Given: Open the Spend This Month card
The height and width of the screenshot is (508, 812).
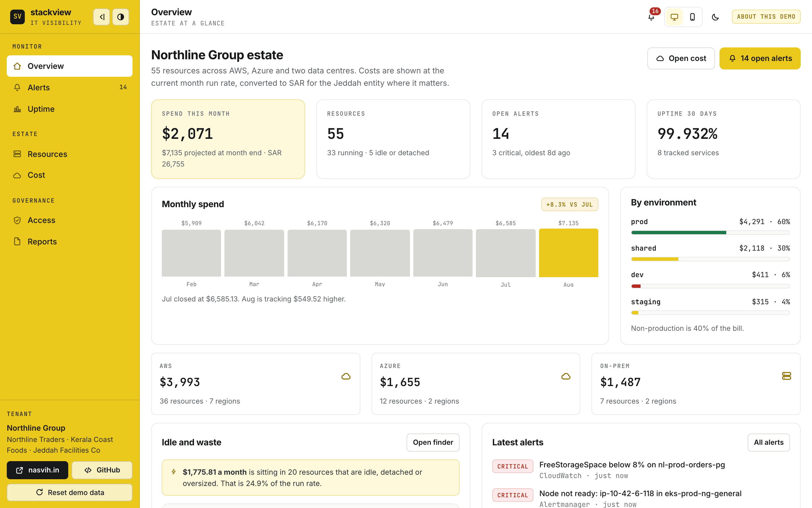Looking at the screenshot, I should 228,139.
